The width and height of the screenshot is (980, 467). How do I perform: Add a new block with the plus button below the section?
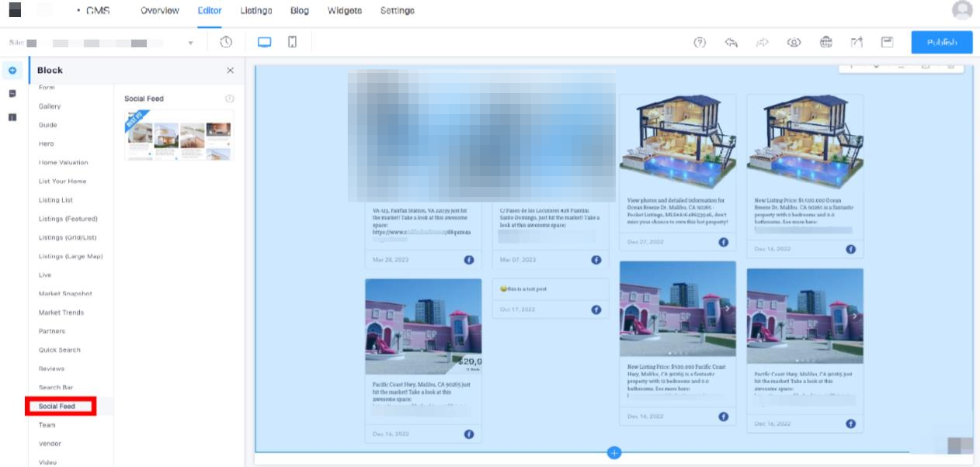[614, 452]
